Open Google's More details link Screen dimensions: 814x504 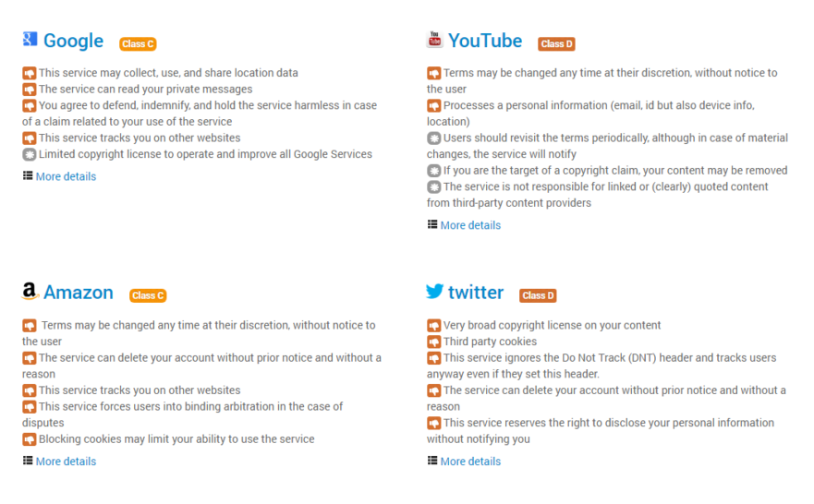[66, 176]
